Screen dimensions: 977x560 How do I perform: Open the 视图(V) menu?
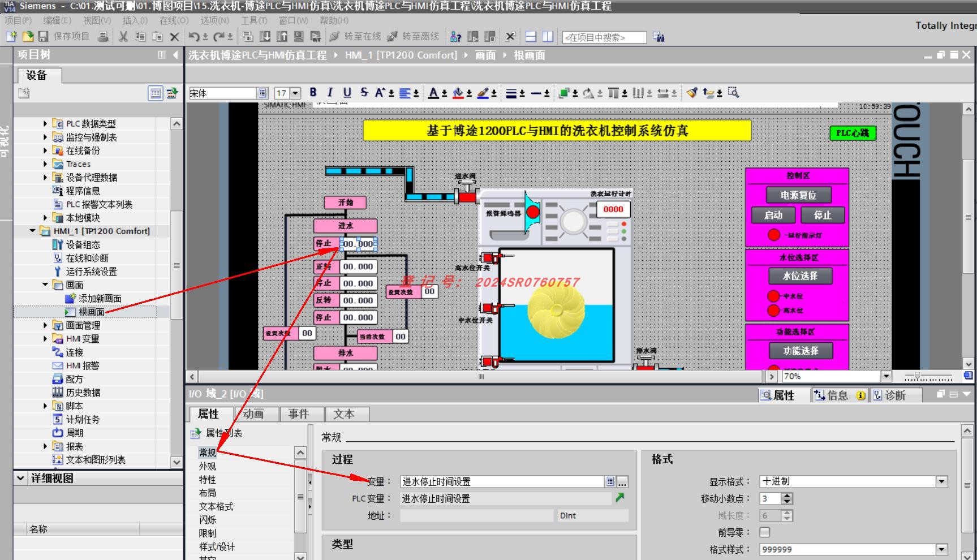pos(97,20)
